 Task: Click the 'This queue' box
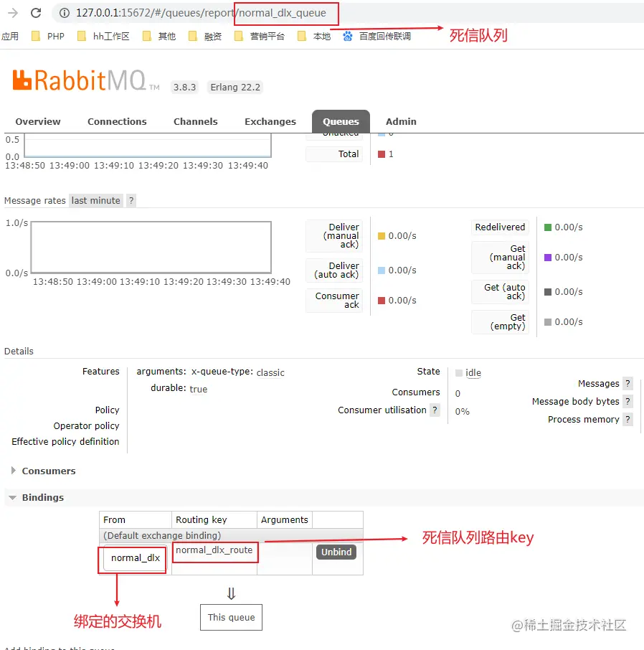click(231, 617)
